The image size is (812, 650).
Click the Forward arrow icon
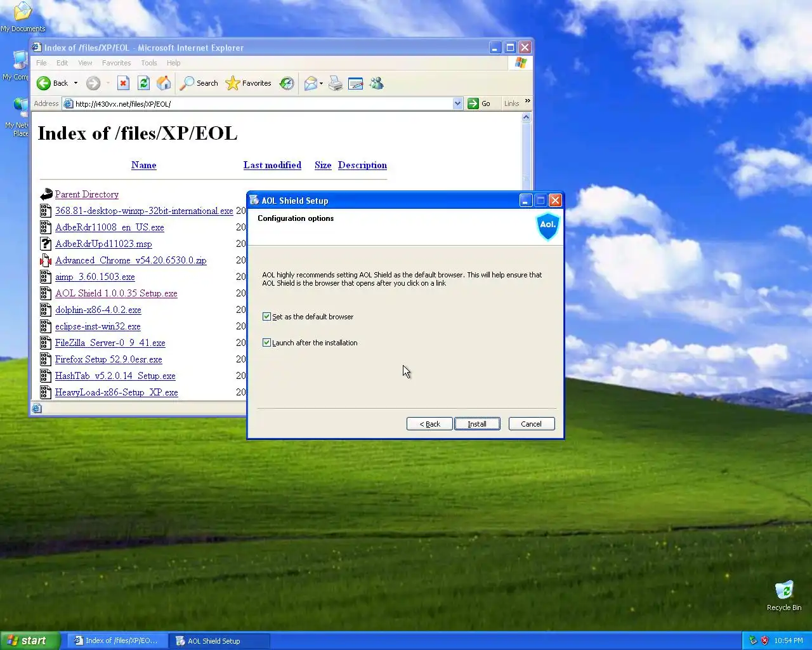click(x=93, y=83)
